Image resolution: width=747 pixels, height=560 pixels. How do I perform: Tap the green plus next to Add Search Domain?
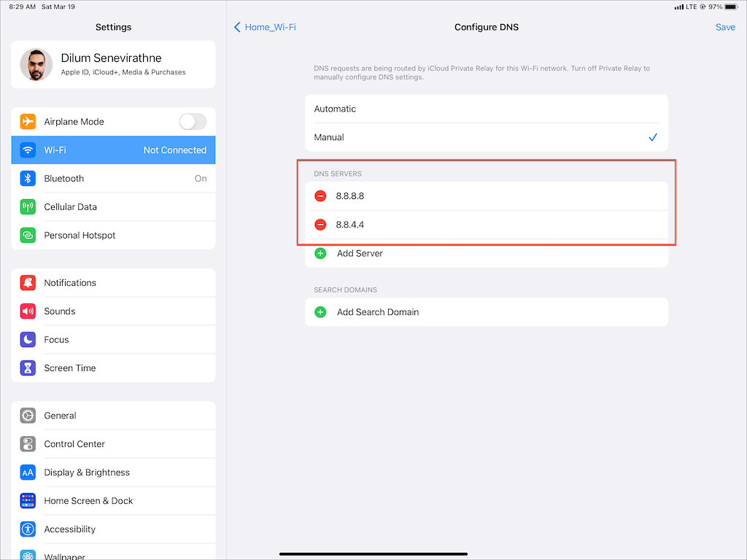click(320, 312)
